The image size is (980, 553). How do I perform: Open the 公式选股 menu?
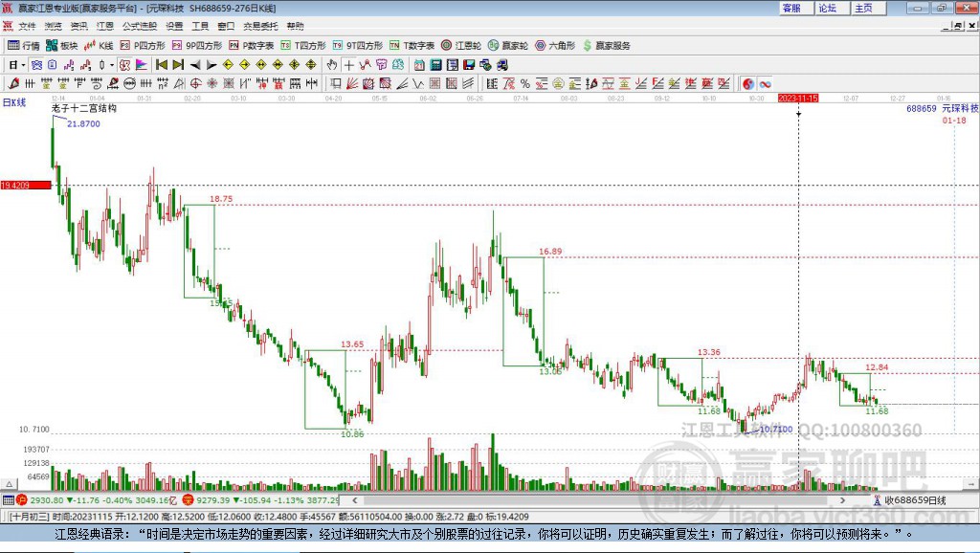pyautogui.click(x=140, y=26)
